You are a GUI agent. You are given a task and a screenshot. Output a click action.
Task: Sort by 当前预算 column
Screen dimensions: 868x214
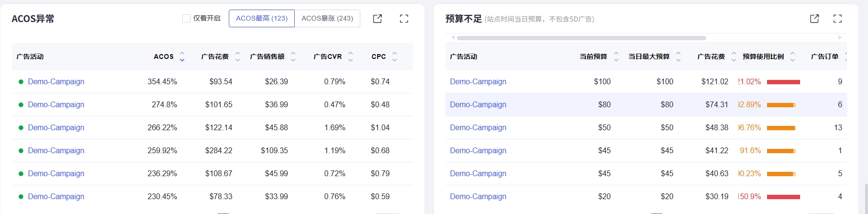click(x=616, y=56)
